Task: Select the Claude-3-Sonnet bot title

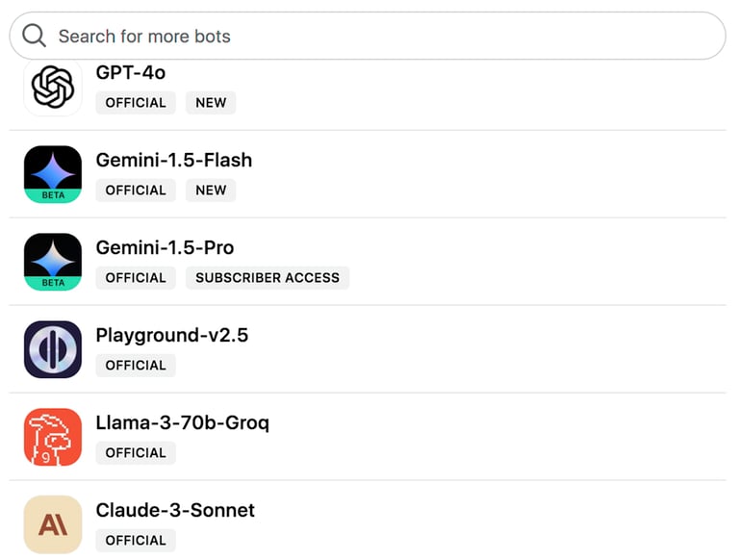Action: pyautogui.click(x=175, y=510)
